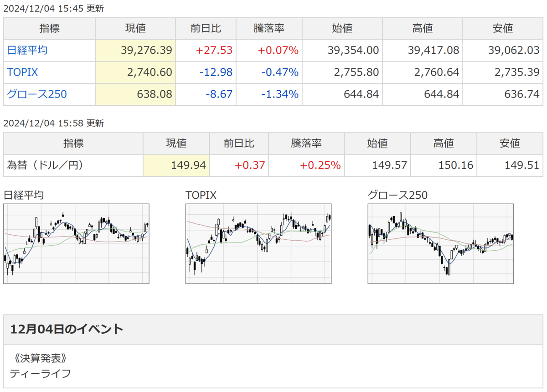Click the グロース250 candlestick chart thumbnail
547x392 pixels.
tap(441, 244)
